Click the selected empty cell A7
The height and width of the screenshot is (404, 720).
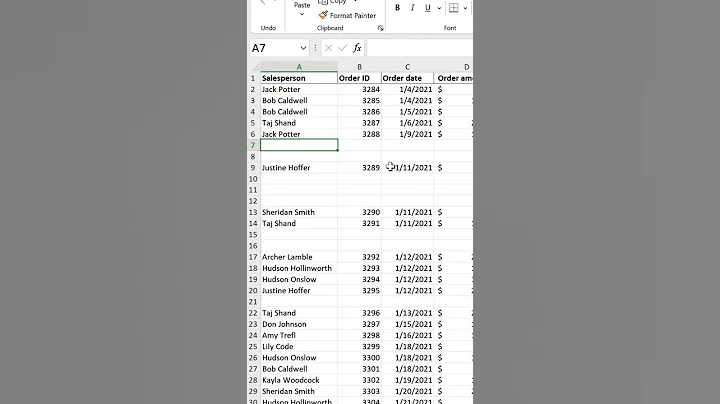coord(299,145)
